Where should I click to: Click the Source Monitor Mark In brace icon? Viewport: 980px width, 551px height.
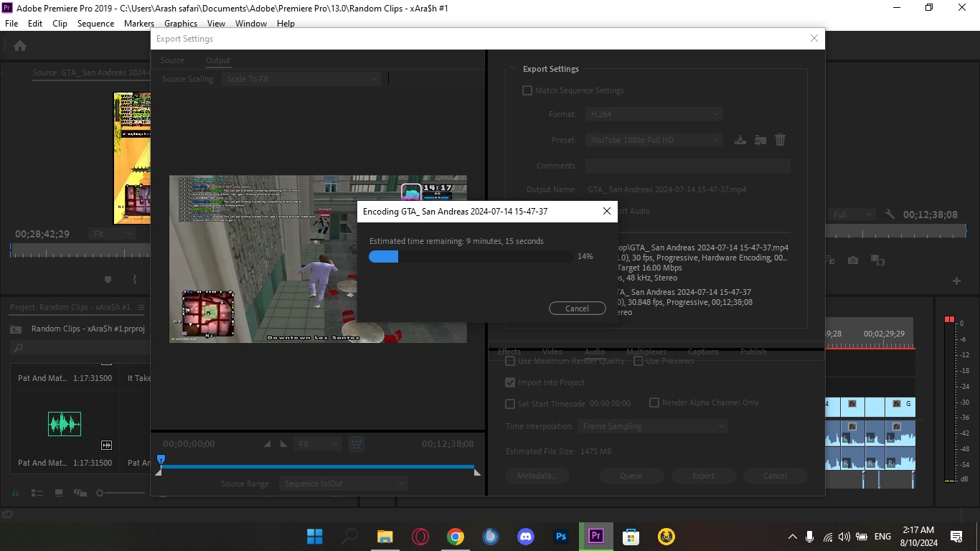(134, 280)
